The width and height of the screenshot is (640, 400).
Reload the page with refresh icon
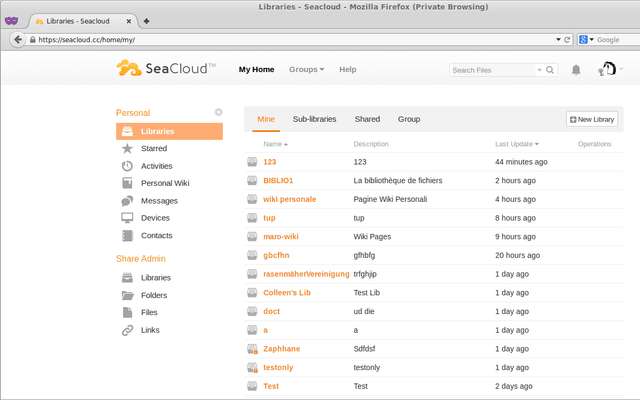coord(567,40)
